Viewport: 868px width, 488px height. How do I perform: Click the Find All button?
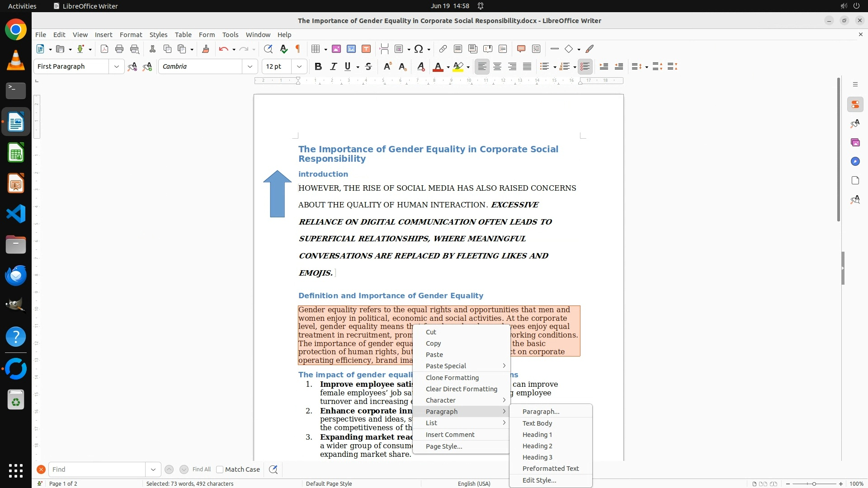[x=201, y=469]
